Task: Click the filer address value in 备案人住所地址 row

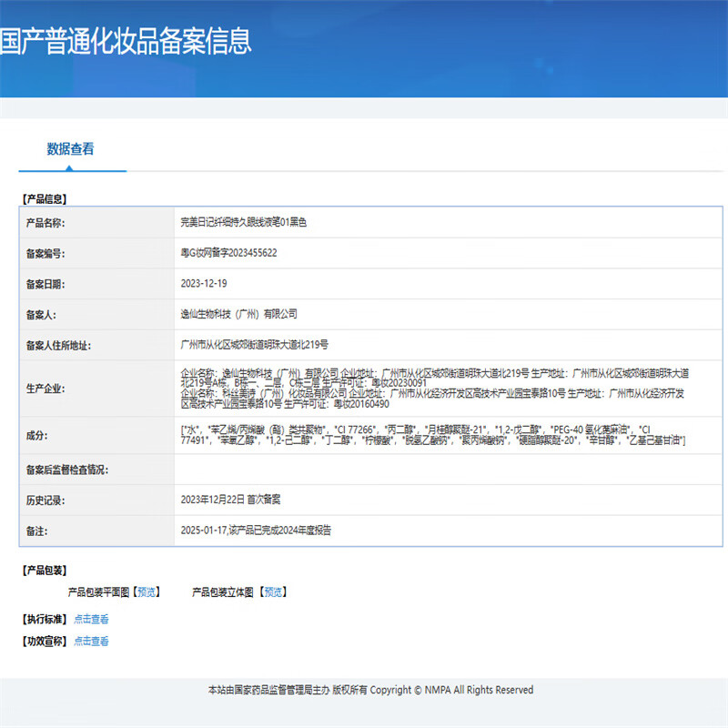Action: [255, 345]
